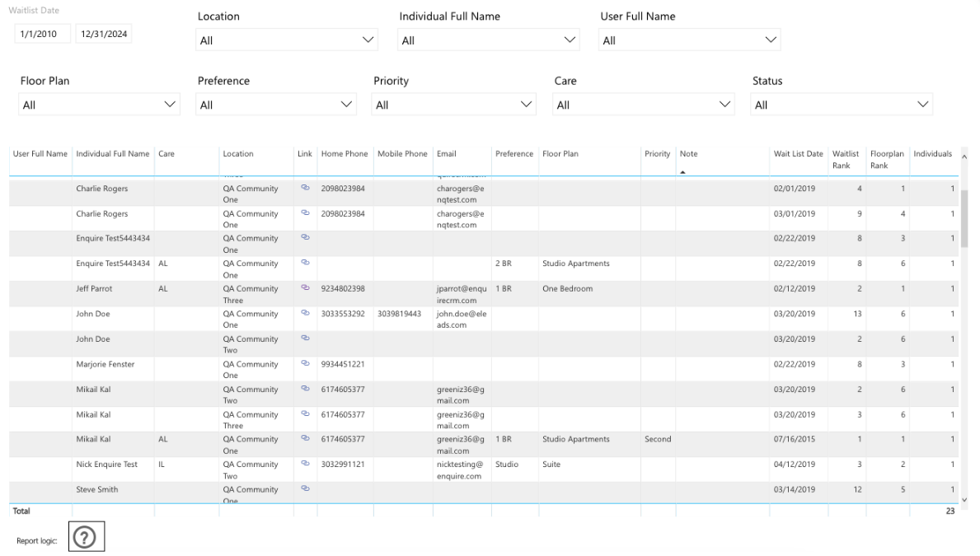Open link icon for Mikail Kal QA Community Two
The image size is (980, 556).
point(305,389)
